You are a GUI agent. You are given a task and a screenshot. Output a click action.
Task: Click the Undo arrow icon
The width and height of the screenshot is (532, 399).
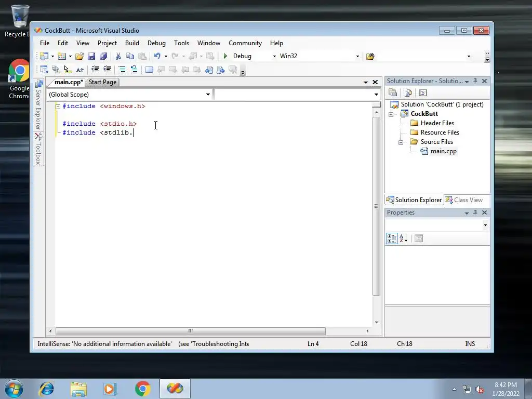tap(157, 56)
